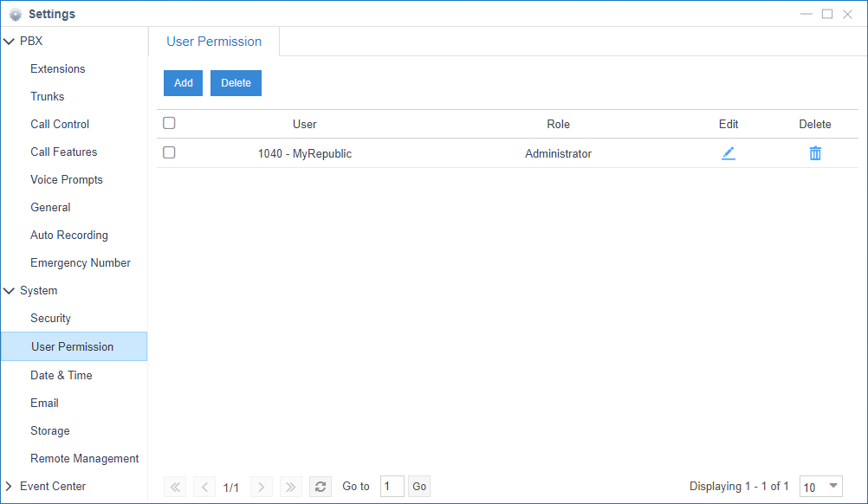Tick the checkbox for 1040 - MyRepublic
Image resolution: width=868 pixels, height=504 pixels.
tap(169, 152)
